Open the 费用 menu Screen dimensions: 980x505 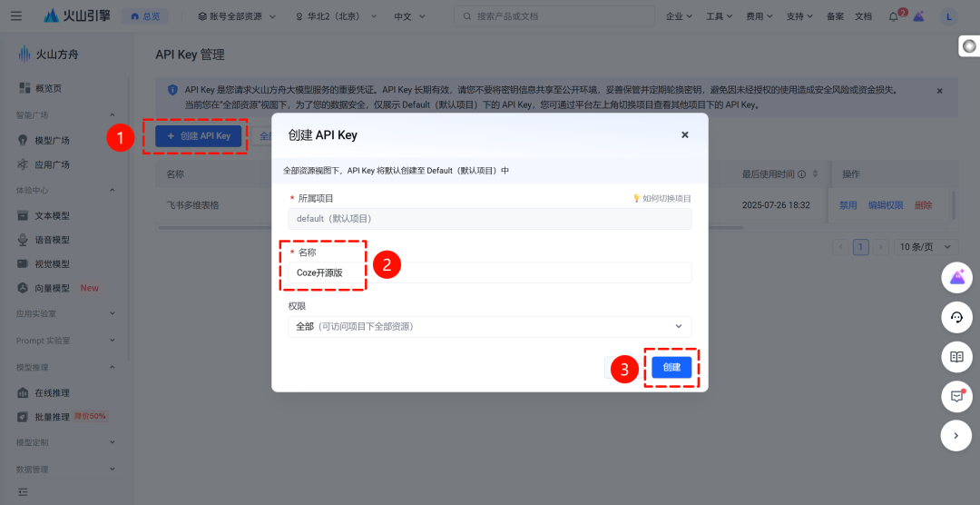click(x=759, y=16)
